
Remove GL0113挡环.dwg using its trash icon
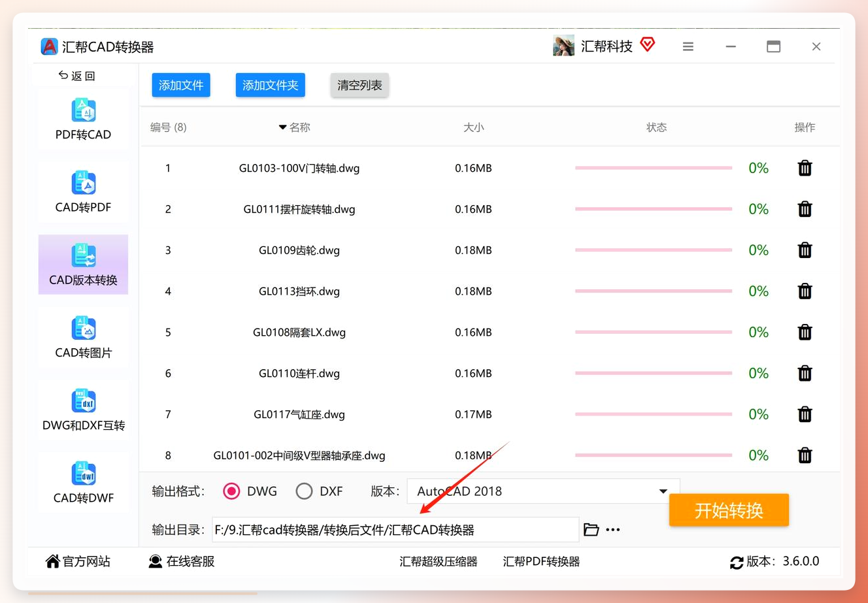click(805, 291)
